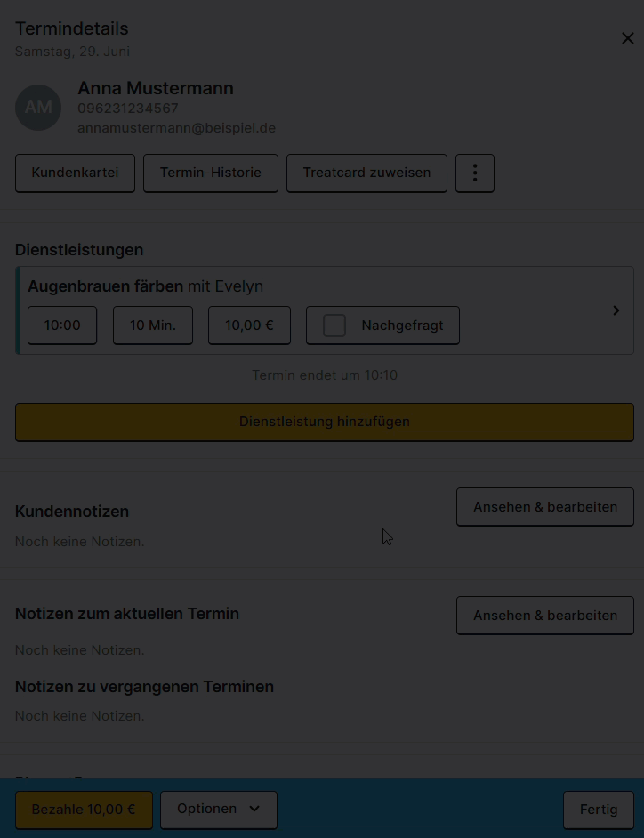Tick the Nachgefragt checkbox
This screenshot has height=838, width=644.
click(334, 326)
